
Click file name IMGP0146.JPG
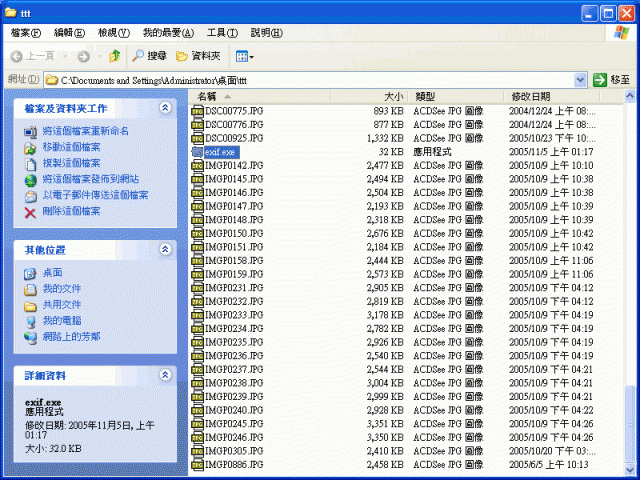point(234,193)
